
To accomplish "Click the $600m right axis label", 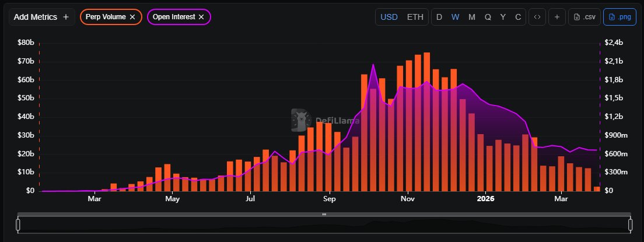I will (615, 154).
